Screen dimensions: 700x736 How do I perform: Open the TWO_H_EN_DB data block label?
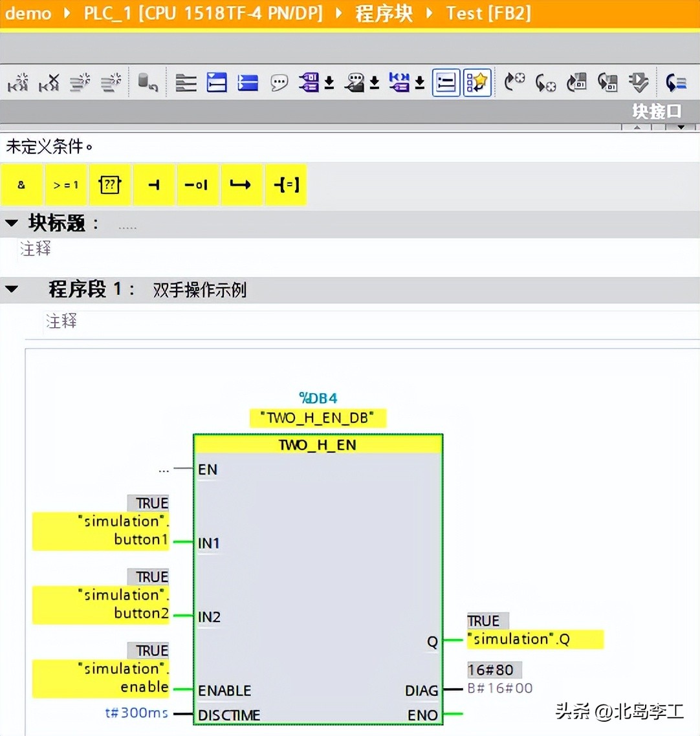318,418
